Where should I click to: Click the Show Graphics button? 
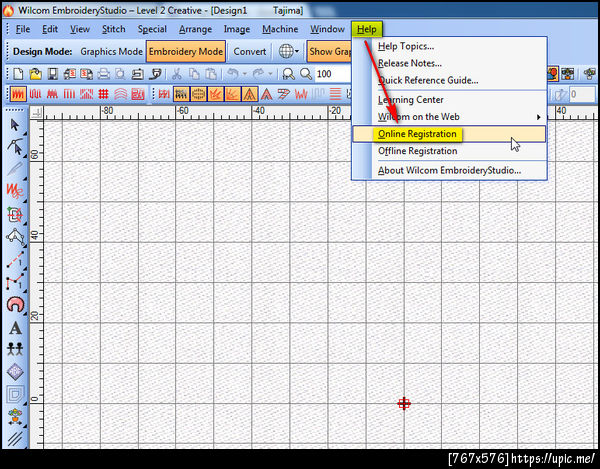329,51
